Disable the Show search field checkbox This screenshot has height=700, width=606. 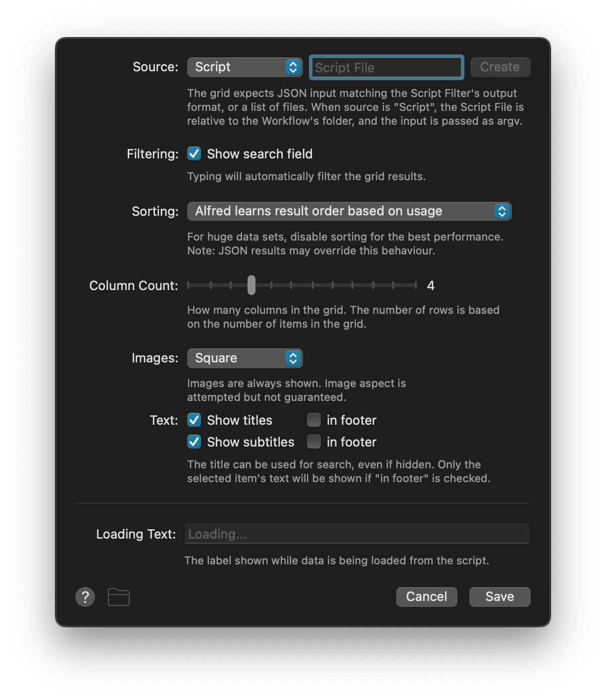(x=193, y=154)
